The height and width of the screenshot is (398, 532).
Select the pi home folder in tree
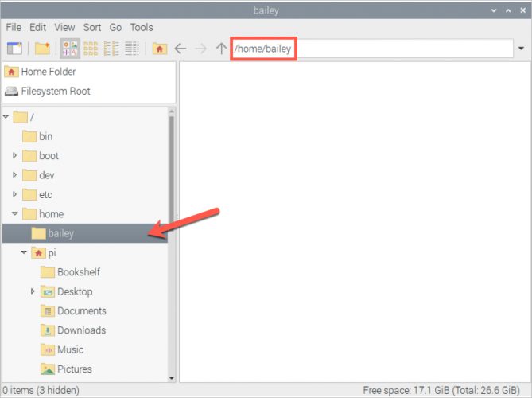(x=44, y=252)
